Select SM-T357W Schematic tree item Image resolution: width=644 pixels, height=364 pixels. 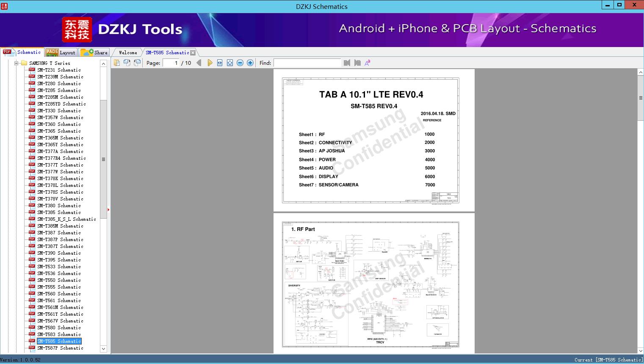tap(60, 117)
